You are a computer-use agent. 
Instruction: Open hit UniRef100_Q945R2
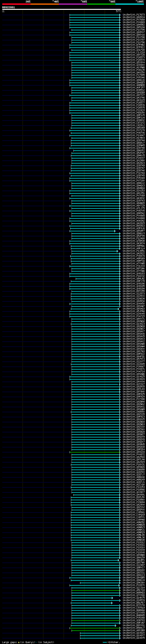[x=134, y=25]
